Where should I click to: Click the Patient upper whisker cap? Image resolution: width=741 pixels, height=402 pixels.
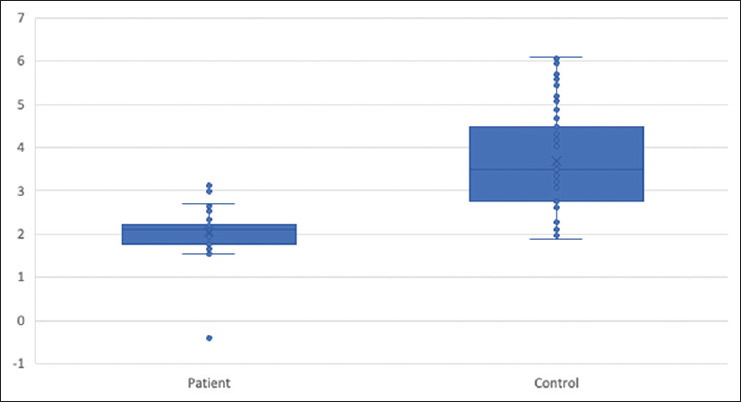[209, 204]
